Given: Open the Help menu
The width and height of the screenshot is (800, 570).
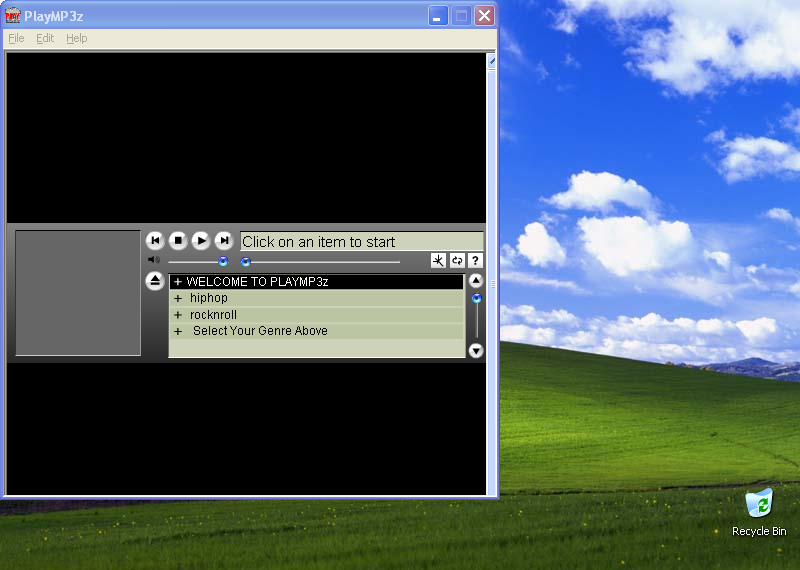Looking at the screenshot, I should tap(77, 38).
